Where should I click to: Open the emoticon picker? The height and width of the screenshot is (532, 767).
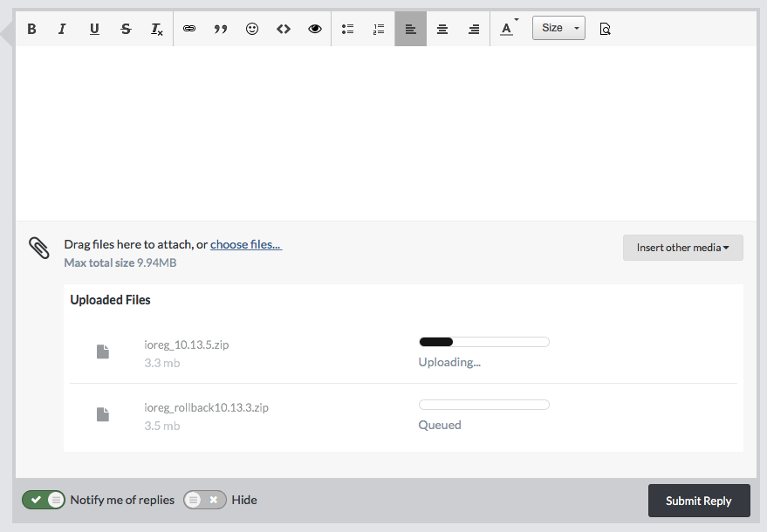(x=252, y=29)
